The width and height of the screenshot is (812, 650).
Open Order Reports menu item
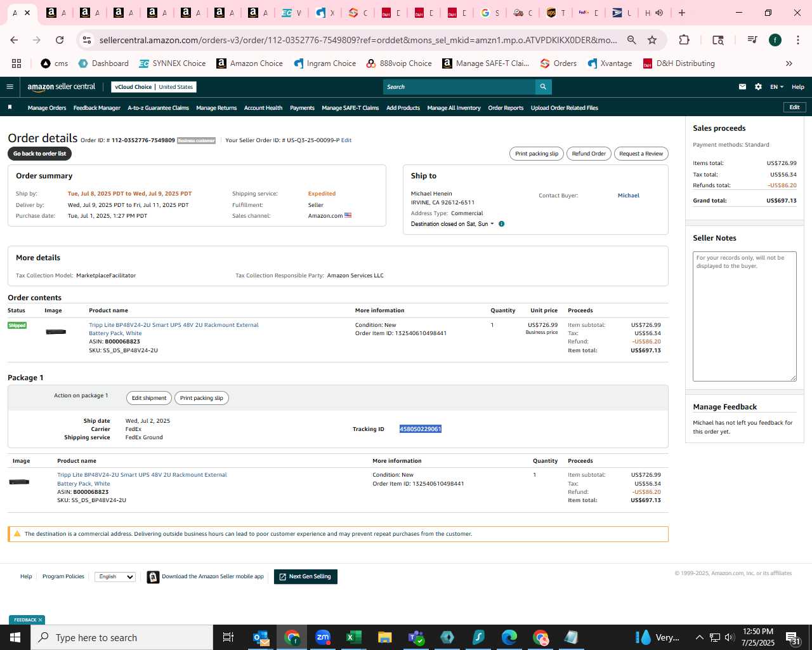click(506, 108)
